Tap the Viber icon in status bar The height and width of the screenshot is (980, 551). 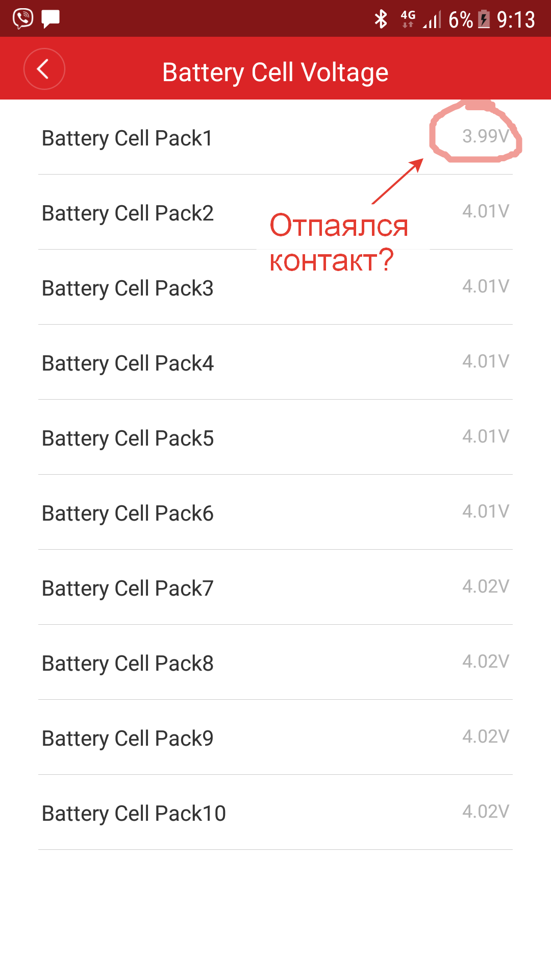[23, 18]
